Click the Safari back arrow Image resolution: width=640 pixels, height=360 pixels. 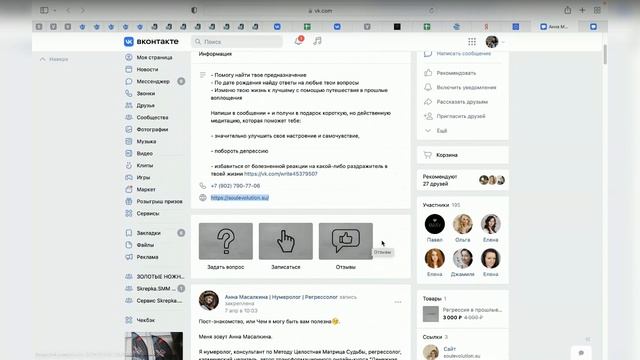point(68,10)
